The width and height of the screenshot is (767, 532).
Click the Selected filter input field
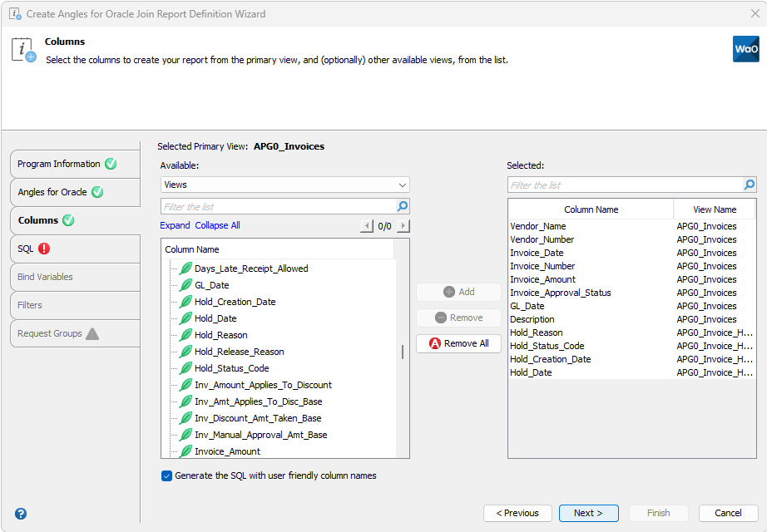(x=624, y=185)
